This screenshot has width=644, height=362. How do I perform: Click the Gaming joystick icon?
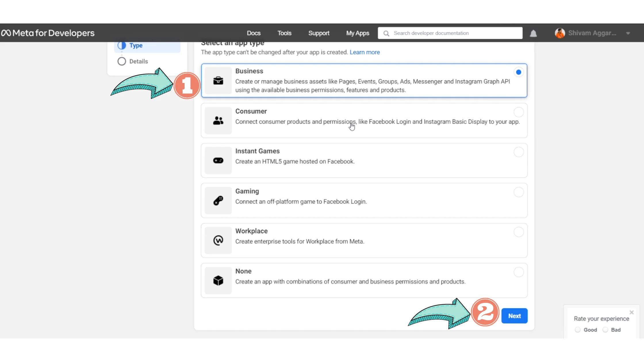[x=218, y=201]
